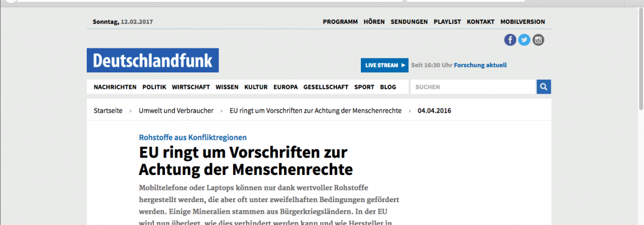Click the Rohstoffe aus Konfliktregionen kicker

pyautogui.click(x=193, y=137)
